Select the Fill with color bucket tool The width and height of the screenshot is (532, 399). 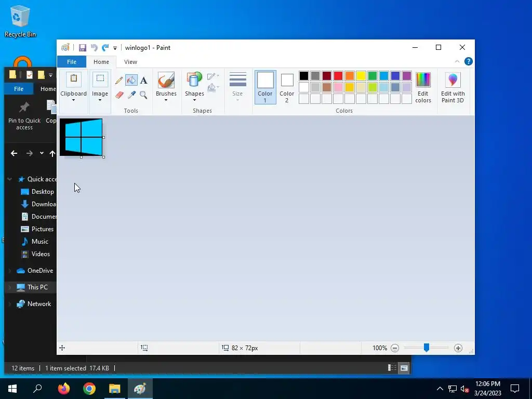tap(131, 81)
